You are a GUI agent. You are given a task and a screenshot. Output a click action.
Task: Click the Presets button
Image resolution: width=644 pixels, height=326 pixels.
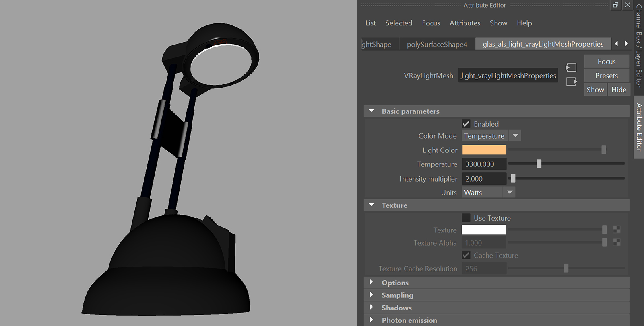(x=606, y=76)
